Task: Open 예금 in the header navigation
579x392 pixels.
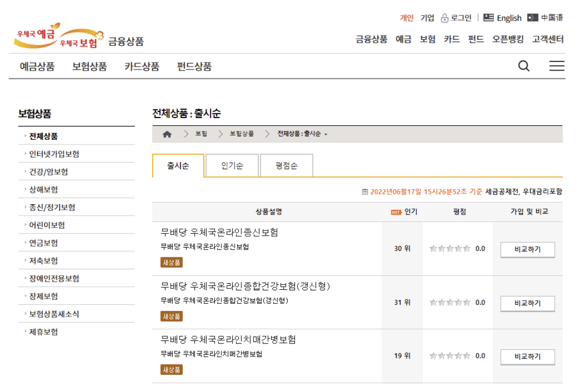Action: click(403, 39)
